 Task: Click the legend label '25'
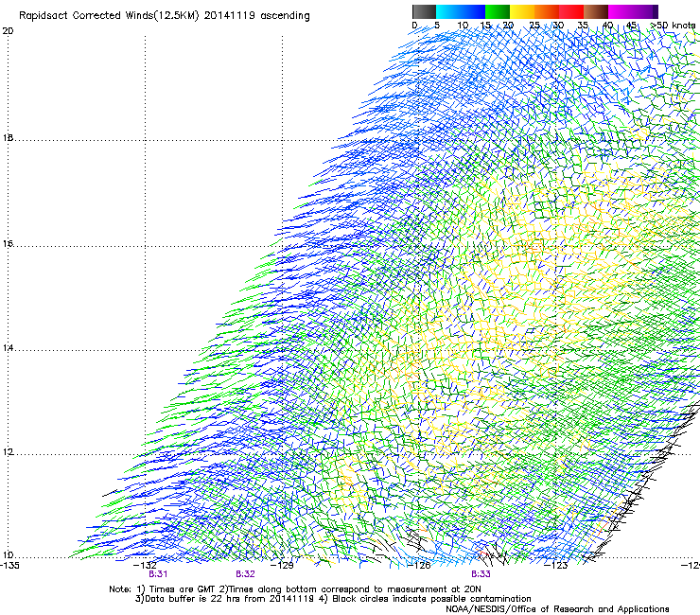pyautogui.click(x=534, y=26)
